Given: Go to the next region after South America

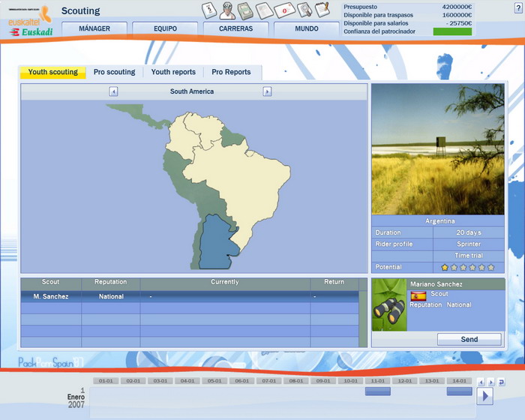Looking at the screenshot, I should tap(267, 91).
